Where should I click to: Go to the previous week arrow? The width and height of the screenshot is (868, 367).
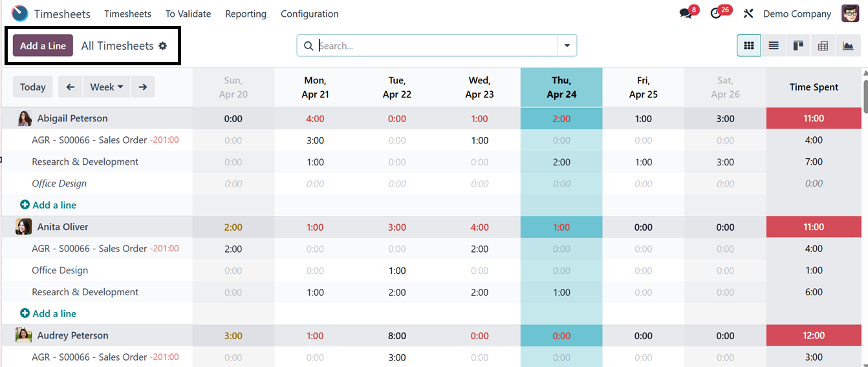tap(71, 87)
